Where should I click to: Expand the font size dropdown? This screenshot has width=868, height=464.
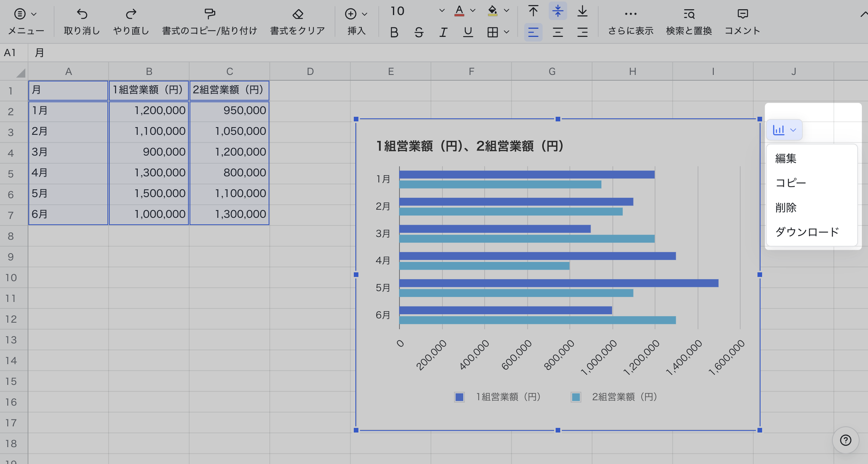[442, 11]
